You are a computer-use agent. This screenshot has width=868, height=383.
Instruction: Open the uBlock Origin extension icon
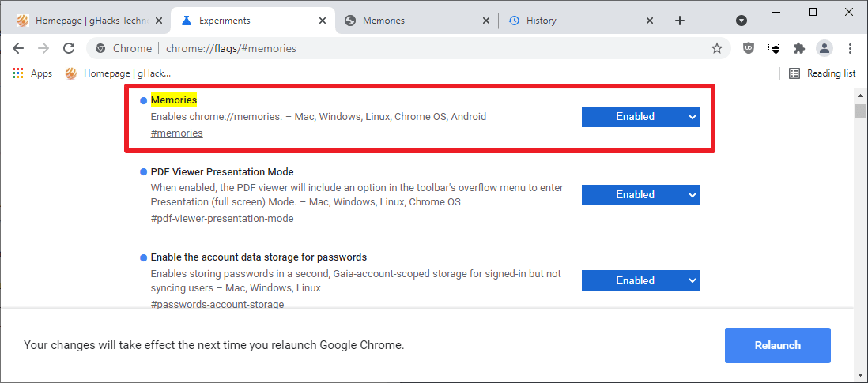(749, 49)
